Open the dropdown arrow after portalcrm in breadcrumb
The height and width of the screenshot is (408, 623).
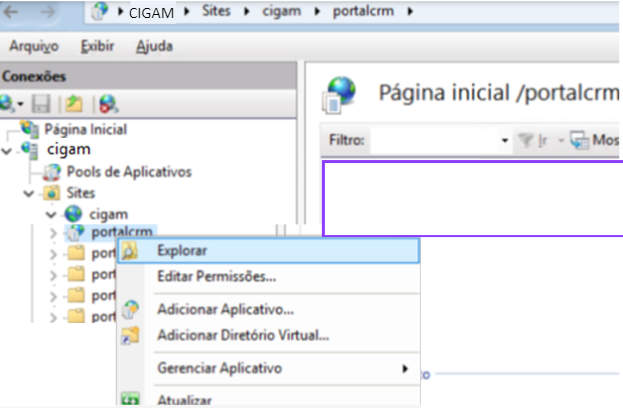point(410,12)
